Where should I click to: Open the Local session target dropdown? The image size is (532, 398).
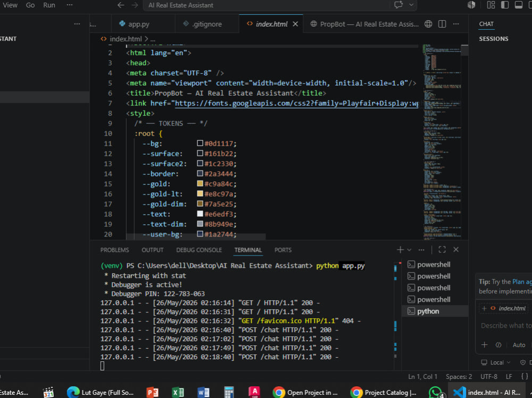pyautogui.click(x=496, y=362)
